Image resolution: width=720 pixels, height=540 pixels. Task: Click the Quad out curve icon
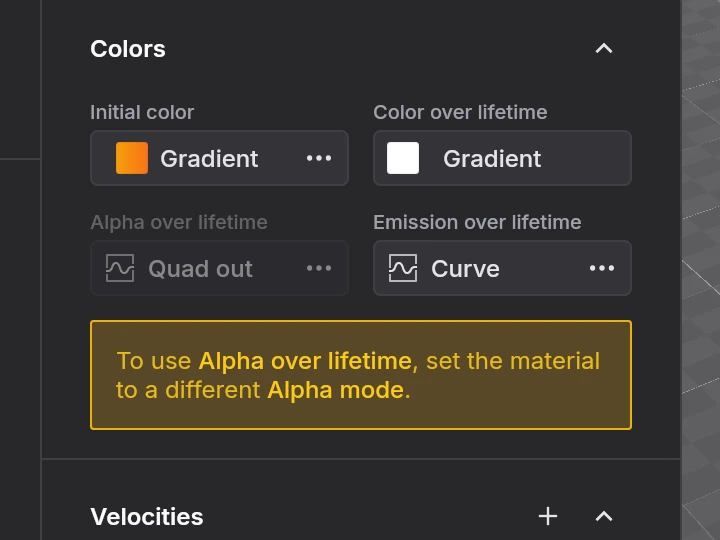[120, 268]
